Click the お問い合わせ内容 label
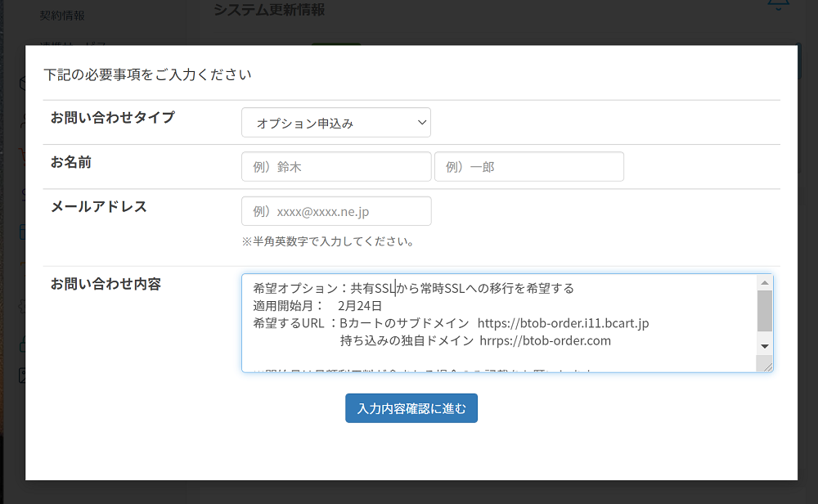Image resolution: width=818 pixels, height=504 pixels. [x=106, y=284]
